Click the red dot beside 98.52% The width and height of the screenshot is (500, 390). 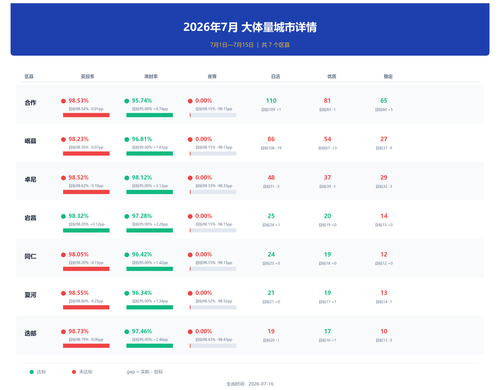click(63, 178)
